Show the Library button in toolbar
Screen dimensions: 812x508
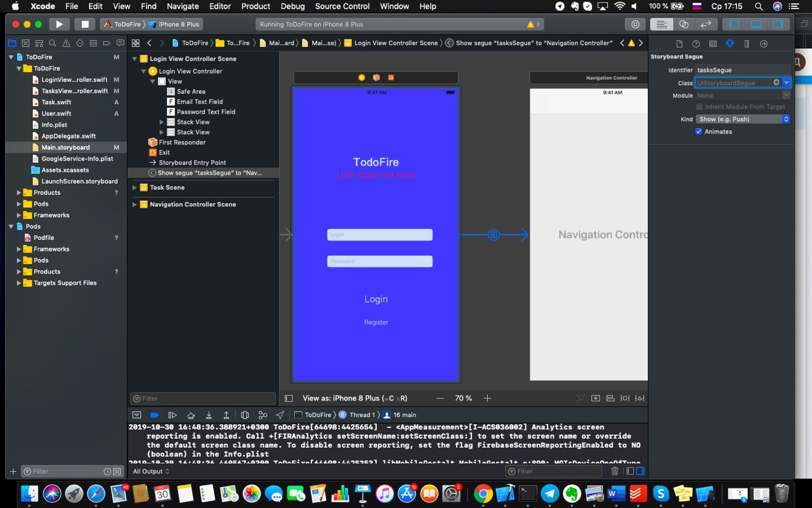pyautogui.click(x=635, y=24)
